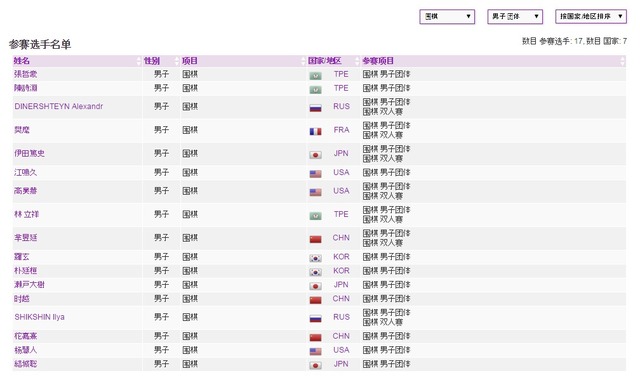Image resolution: width=640 pixels, height=378 pixels.
Task: Sort table by 姓名 column header
Action: click(x=22, y=61)
